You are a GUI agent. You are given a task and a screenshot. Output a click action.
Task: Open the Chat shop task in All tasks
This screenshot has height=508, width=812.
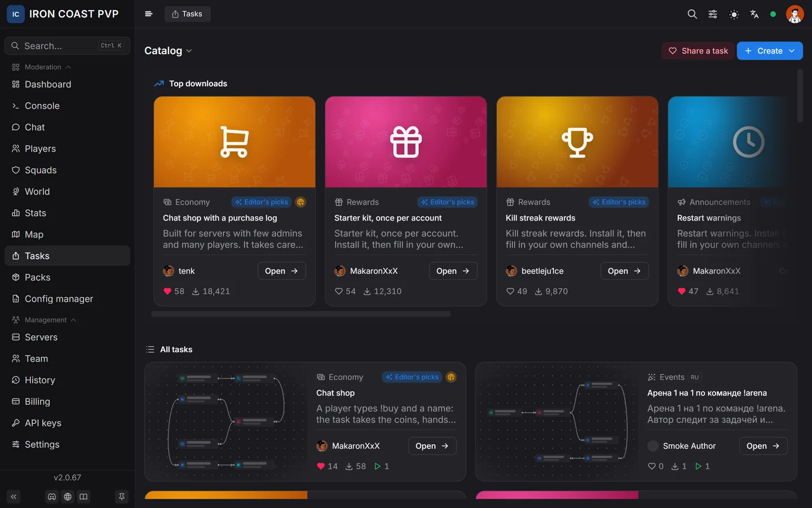(x=432, y=446)
